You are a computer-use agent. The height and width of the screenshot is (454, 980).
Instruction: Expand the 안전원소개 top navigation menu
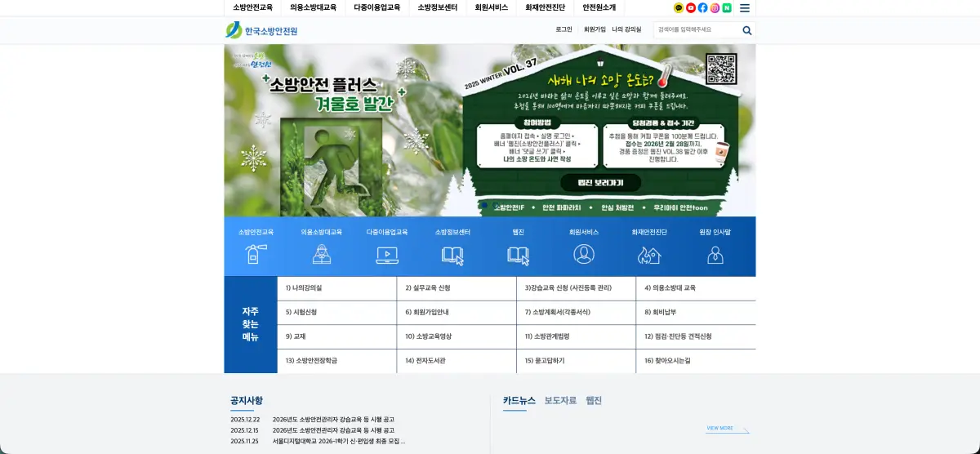pyautogui.click(x=599, y=7)
